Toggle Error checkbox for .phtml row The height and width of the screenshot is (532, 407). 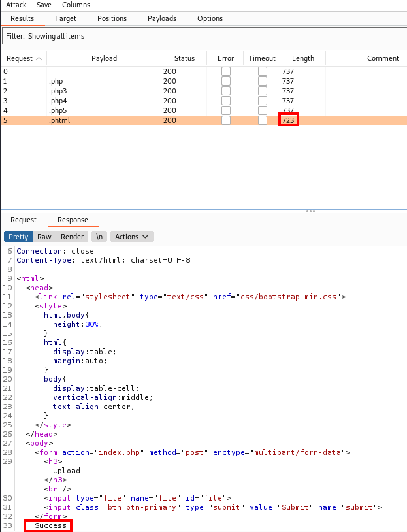[226, 120]
